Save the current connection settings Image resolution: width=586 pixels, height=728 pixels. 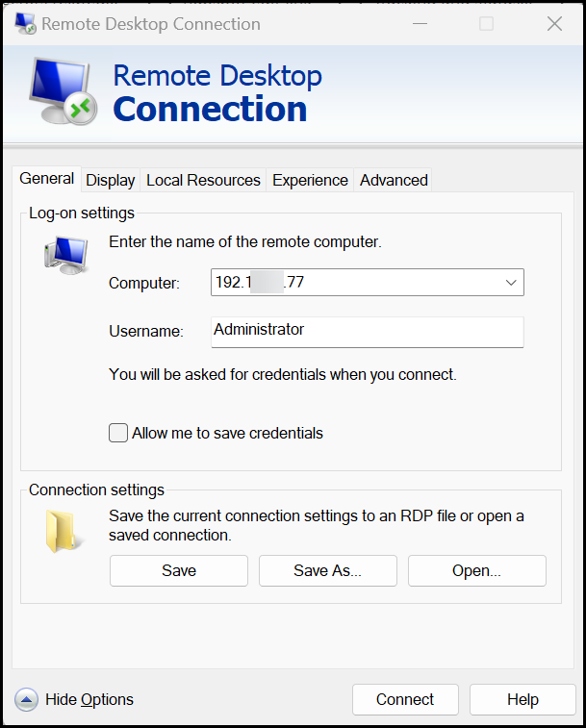click(179, 571)
